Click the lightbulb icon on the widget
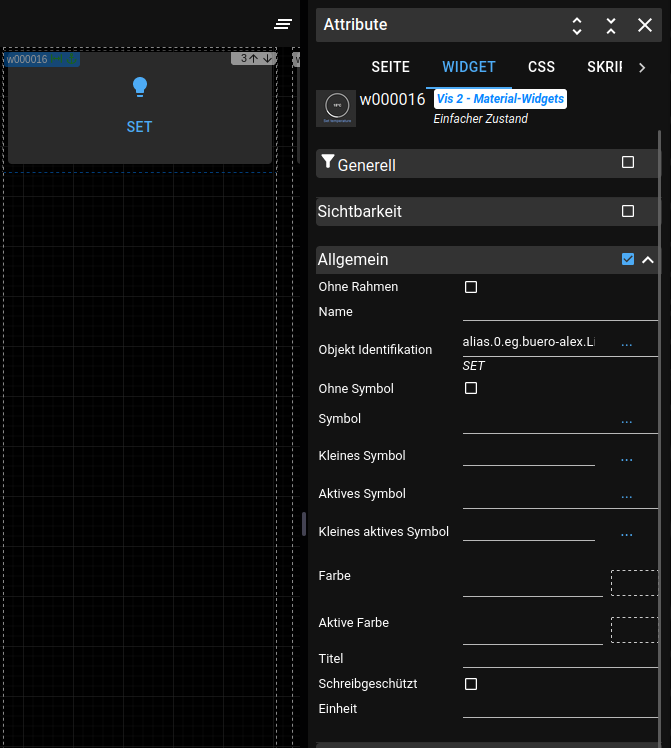Viewport: 671px width, 748px height. (x=140, y=87)
